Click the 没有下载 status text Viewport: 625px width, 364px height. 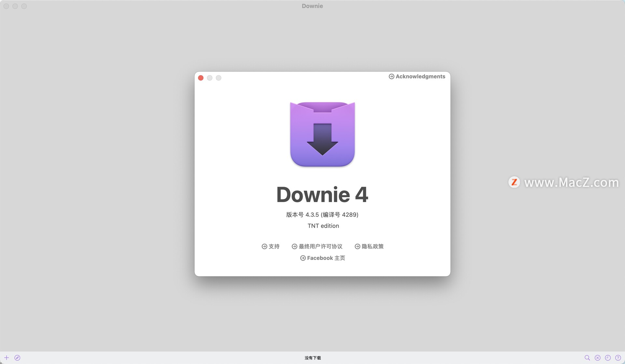(x=312, y=358)
